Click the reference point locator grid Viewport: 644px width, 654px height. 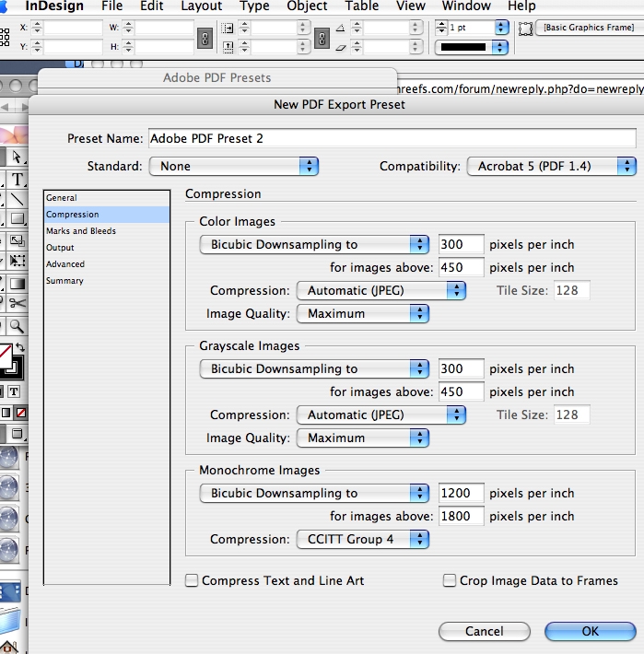pyautogui.click(x=5, y=37)
